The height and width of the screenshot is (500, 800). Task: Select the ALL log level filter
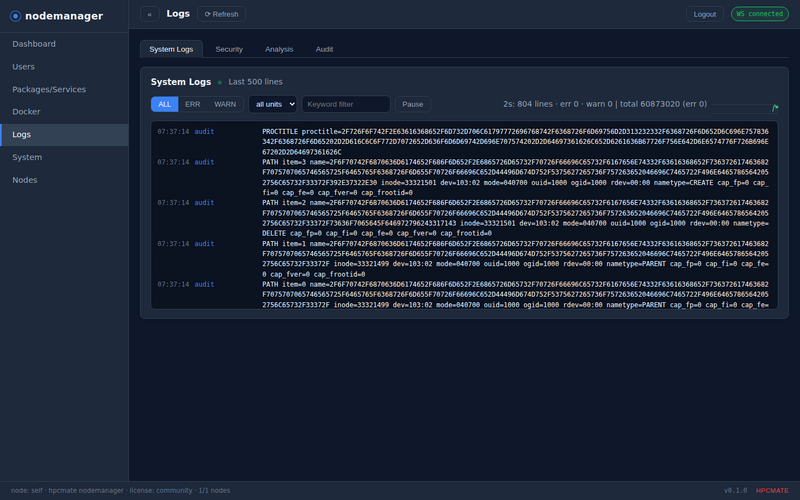click(164, 104)
